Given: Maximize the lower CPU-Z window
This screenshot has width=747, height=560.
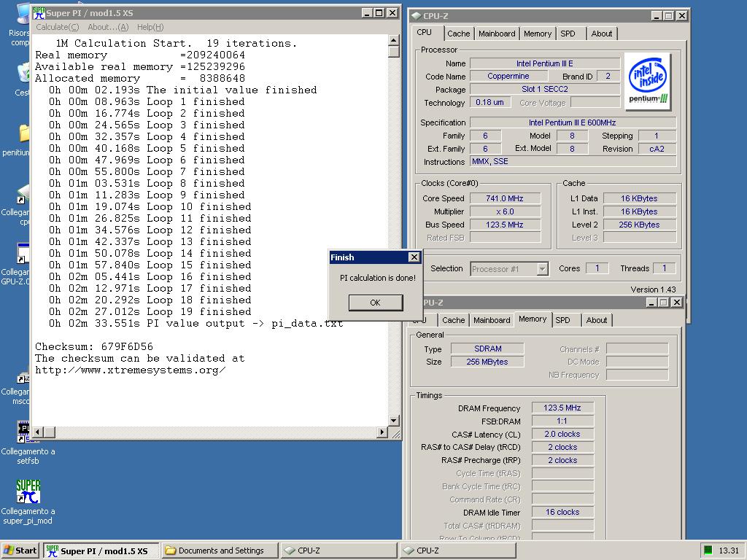Looking at the screenshot, I should [x=664, y=303].
